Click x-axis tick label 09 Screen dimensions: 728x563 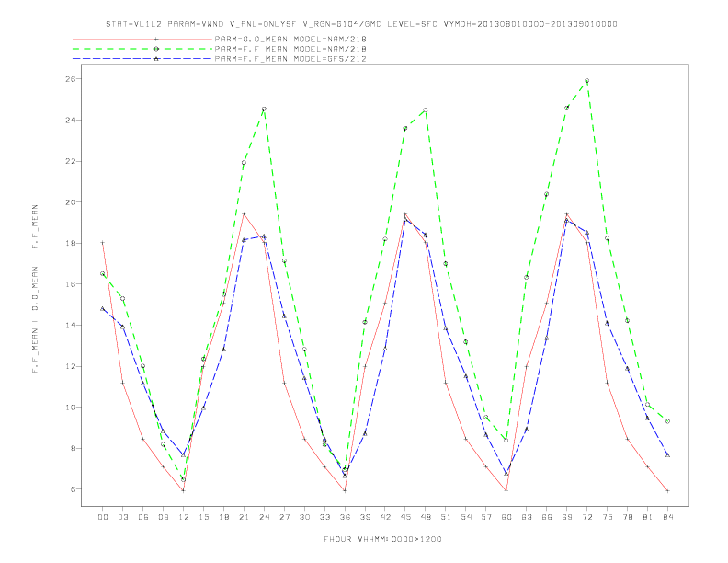(x=163, y=517)
